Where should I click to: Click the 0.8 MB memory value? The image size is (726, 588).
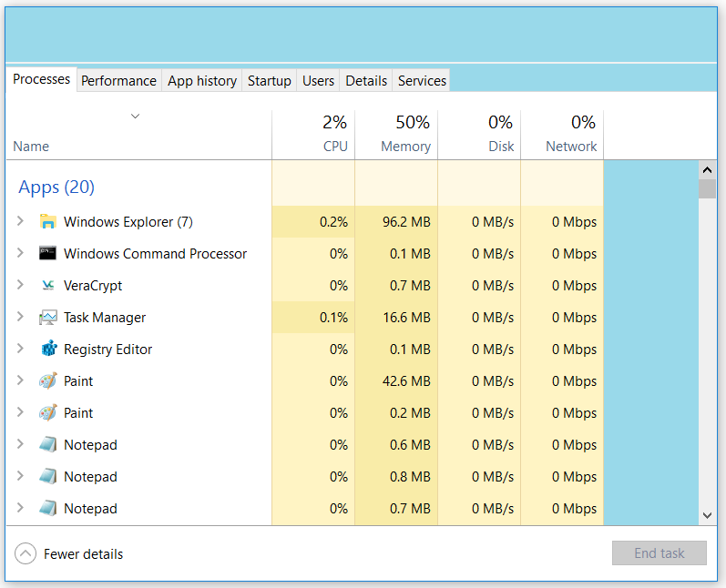pos(410,477)
